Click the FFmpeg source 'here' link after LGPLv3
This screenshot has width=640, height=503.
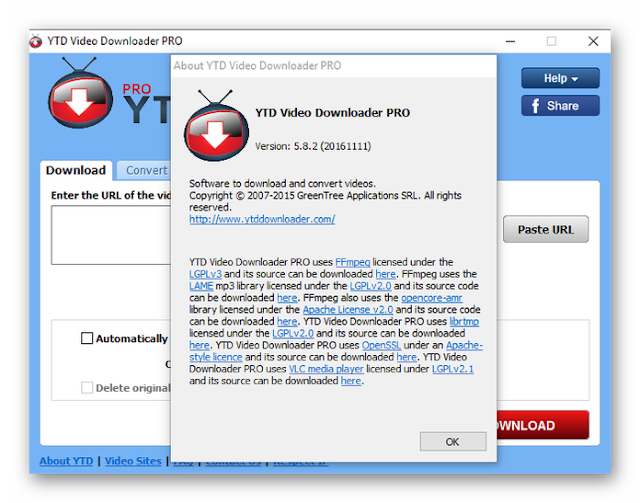(x=385, y=274)
